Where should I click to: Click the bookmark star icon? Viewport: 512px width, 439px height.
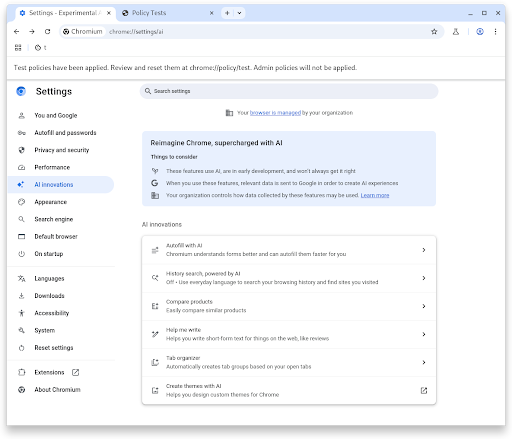[434, 32]
